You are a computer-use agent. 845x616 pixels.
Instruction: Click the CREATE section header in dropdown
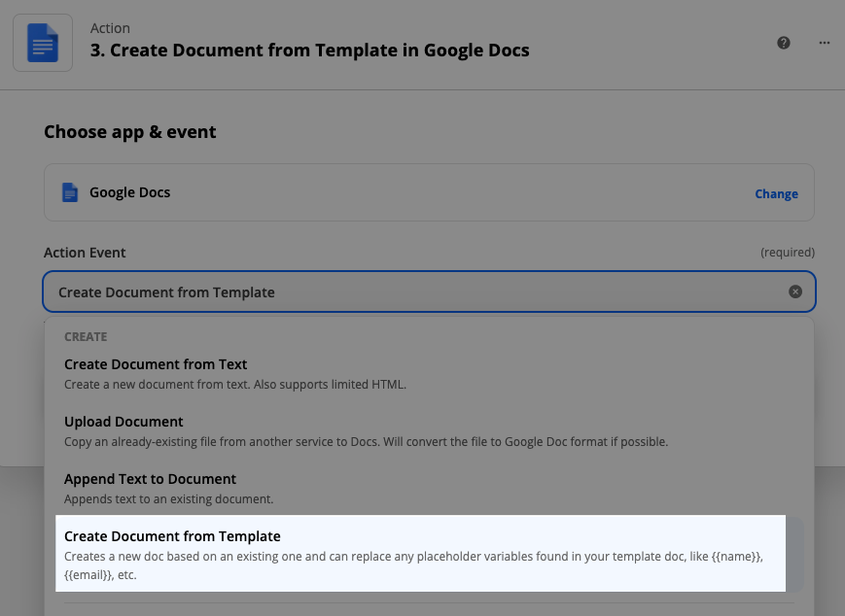point(86,337)
